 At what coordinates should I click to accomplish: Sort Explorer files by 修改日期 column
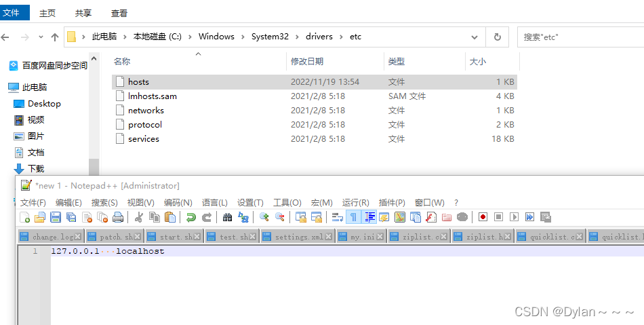tap(335, 62)
